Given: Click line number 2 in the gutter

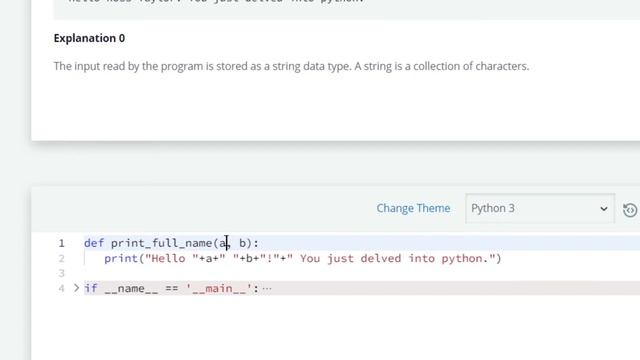Looking at the screenshot, I should 61,258.
